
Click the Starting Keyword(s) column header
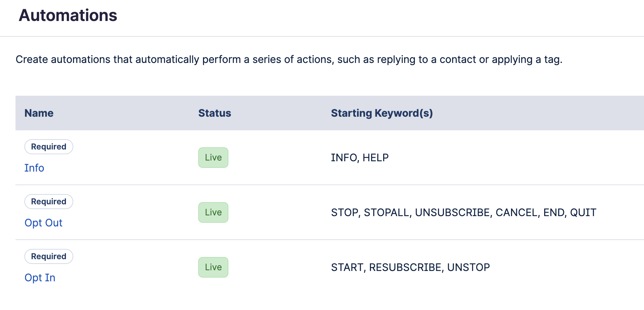pyautogui.click(x=382, y=113)
